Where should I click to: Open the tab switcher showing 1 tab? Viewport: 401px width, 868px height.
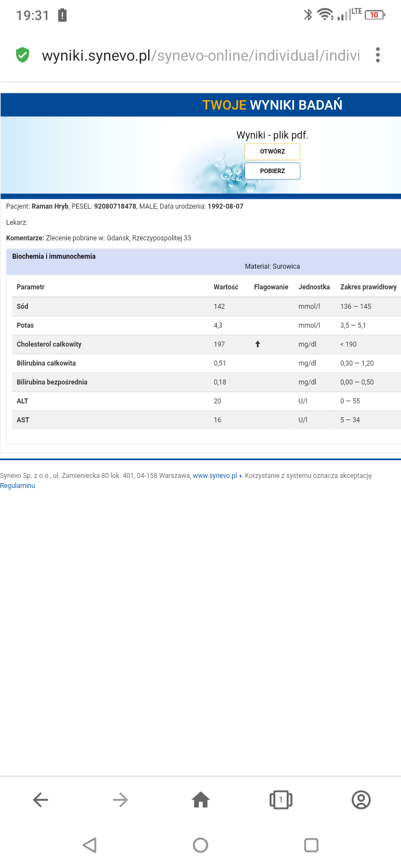click(281, 800)
